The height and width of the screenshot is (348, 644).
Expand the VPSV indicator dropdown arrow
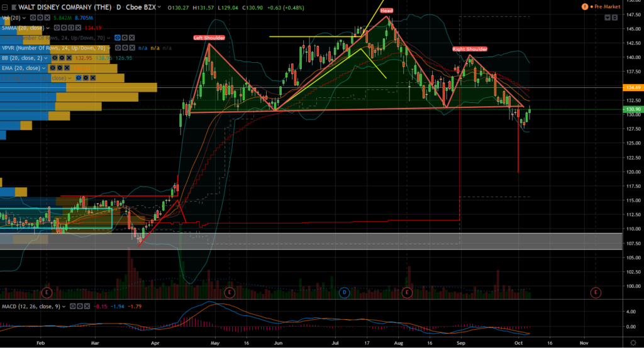pos(108,38)
